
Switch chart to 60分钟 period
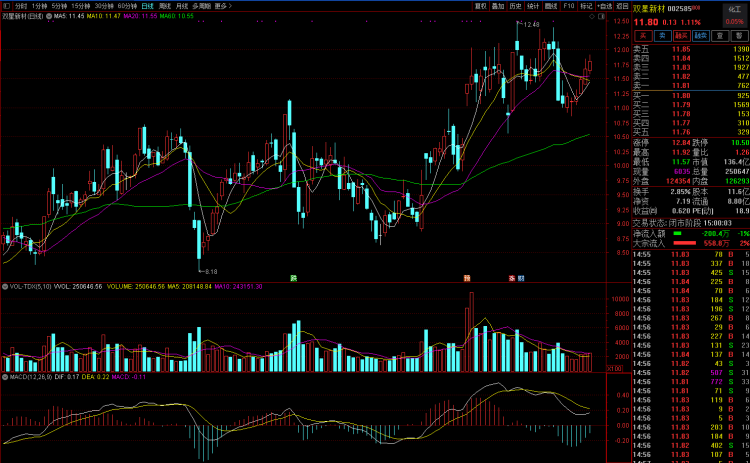pos(127,6)
